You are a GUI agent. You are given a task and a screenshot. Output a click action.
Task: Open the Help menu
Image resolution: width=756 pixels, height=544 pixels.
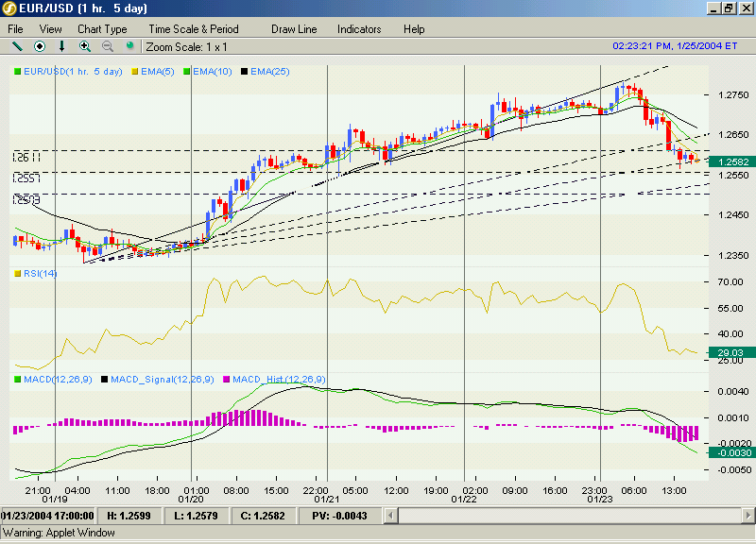pos(414,29)
